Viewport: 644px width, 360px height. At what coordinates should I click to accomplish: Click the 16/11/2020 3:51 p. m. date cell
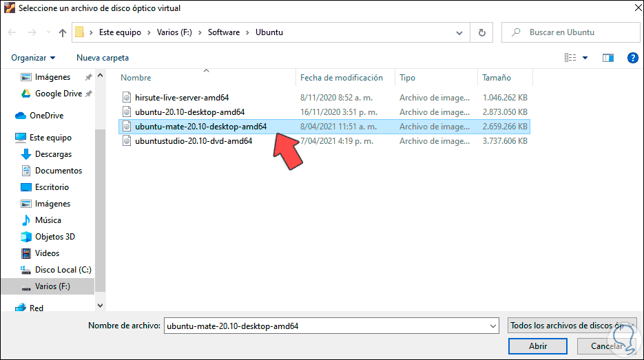point(339,112)
